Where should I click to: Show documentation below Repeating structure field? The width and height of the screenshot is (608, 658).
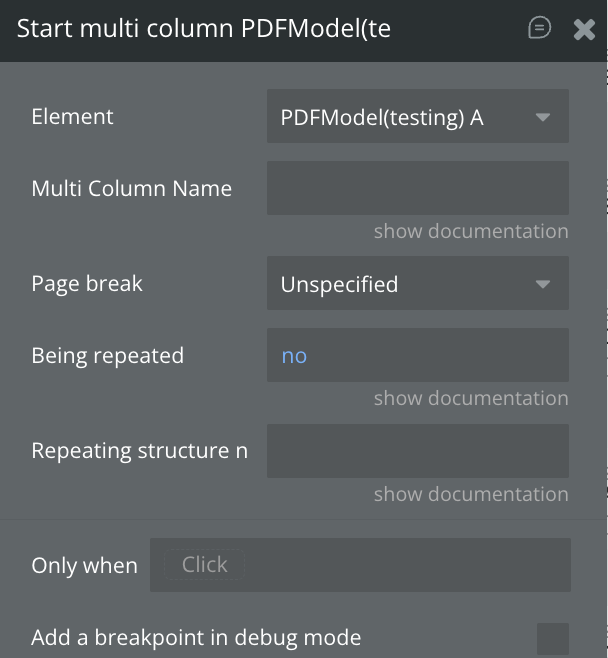(471, 494)
